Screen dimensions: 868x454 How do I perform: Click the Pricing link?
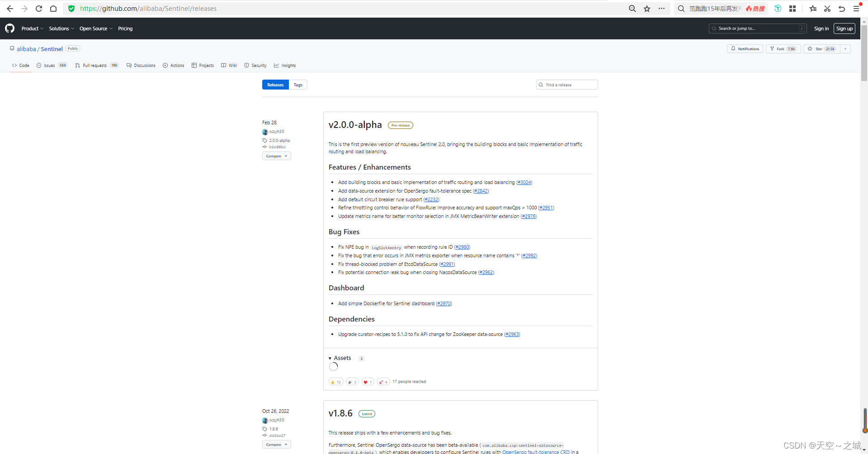click(x=125, y=28)
